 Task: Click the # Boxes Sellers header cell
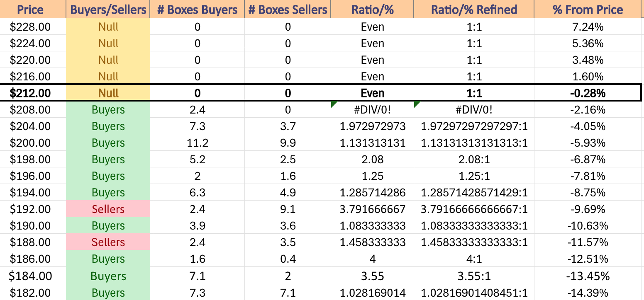(288, 9)
